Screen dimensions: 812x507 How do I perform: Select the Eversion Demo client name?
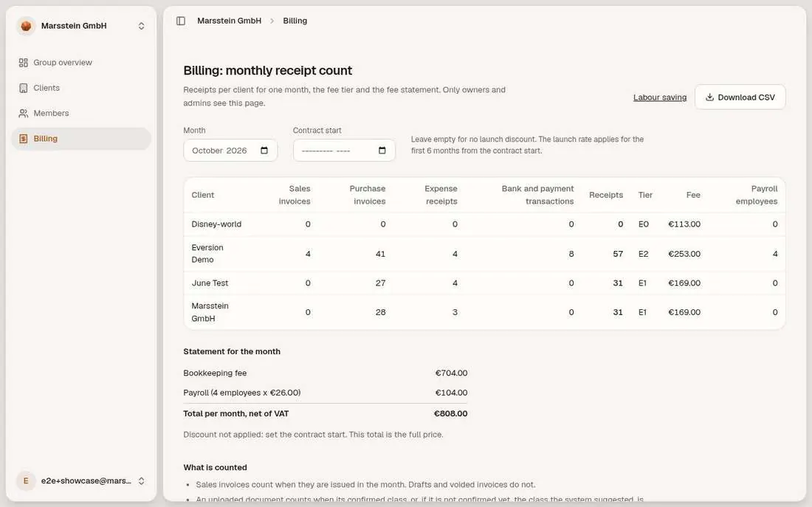coord(207,254)
